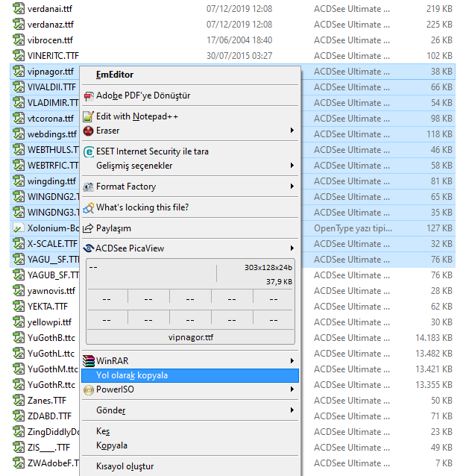Click the Notepad++ icon in context menu

pos(88,116)
